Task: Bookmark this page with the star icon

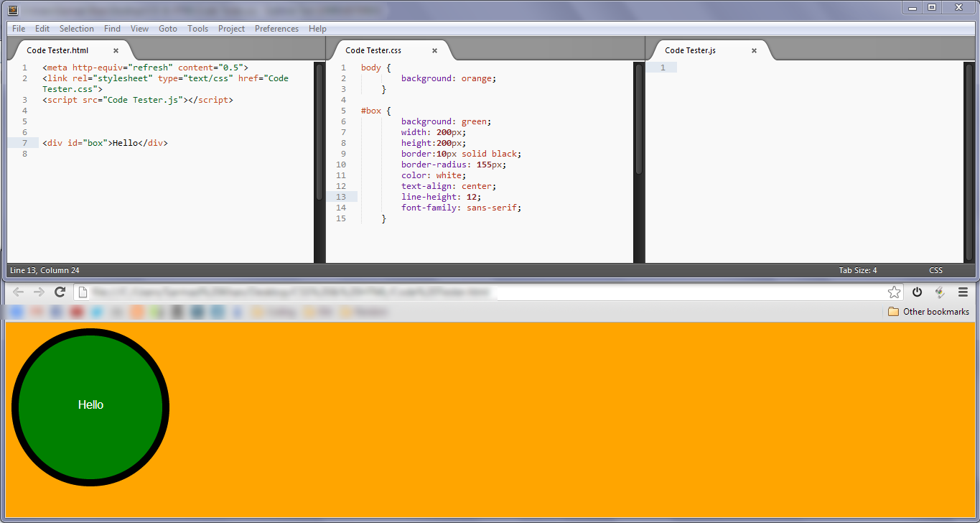Action: [x=894, y=292]
